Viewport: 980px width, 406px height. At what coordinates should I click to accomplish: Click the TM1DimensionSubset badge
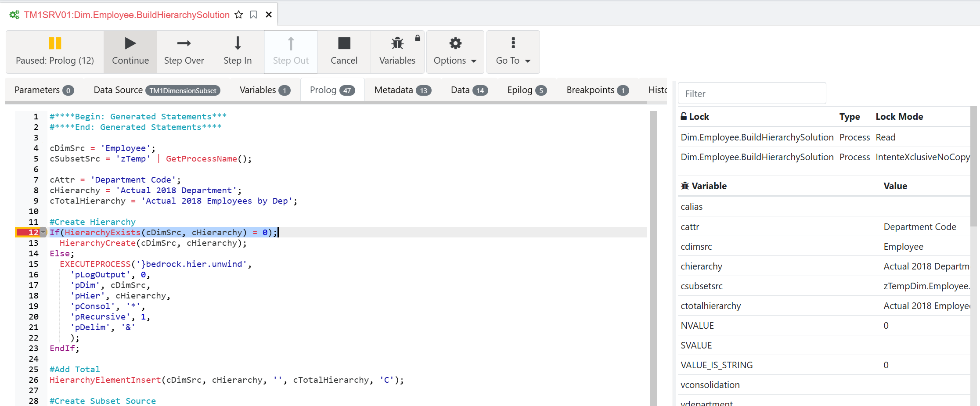pos(183,90)
